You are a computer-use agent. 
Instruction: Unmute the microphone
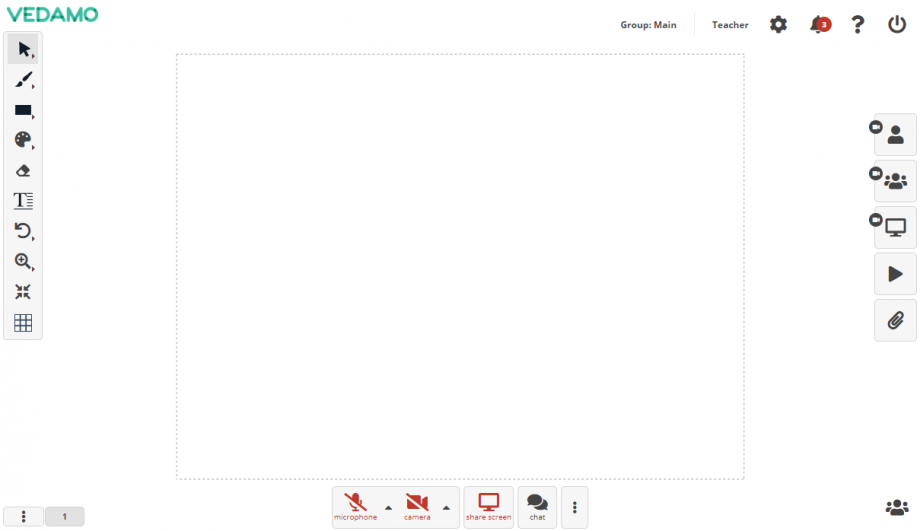(x=355, y=506)
